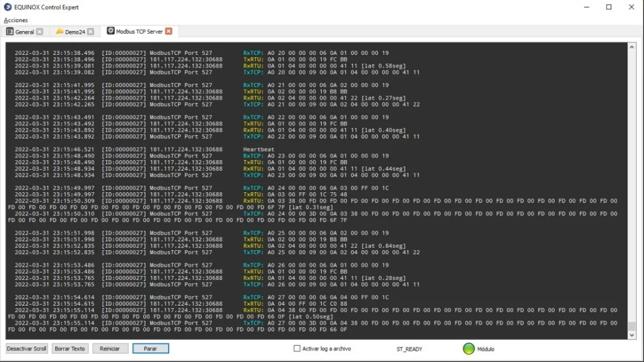Screen dimensions: 644x362
Task: Close the General tab with its X
Action: click(39, 32)
